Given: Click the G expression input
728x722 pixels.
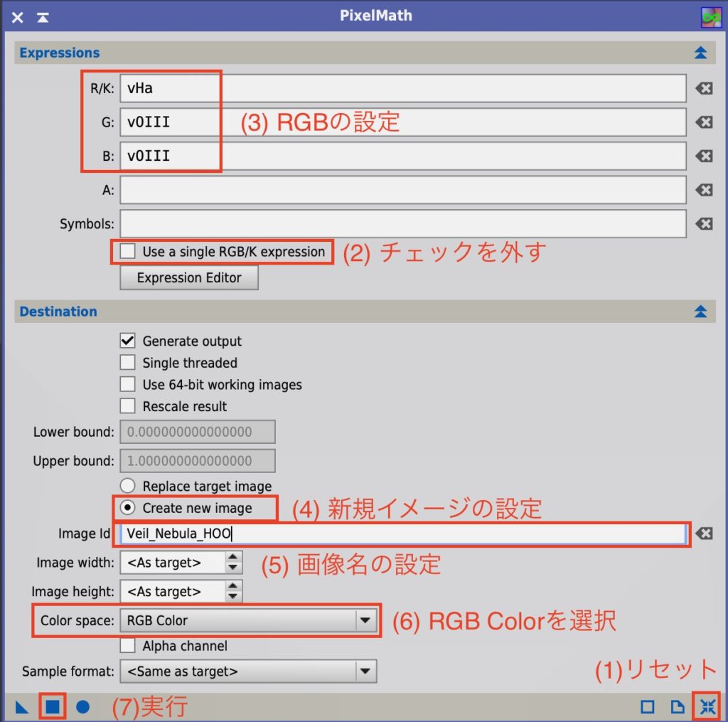Looking at the screenshot, I should point(403,122).
